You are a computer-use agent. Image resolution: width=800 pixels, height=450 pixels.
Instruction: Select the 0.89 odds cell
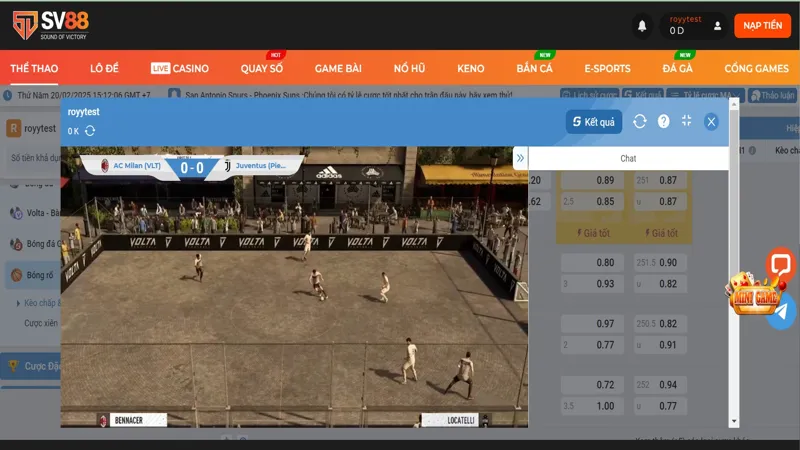(x=592, y=180)
